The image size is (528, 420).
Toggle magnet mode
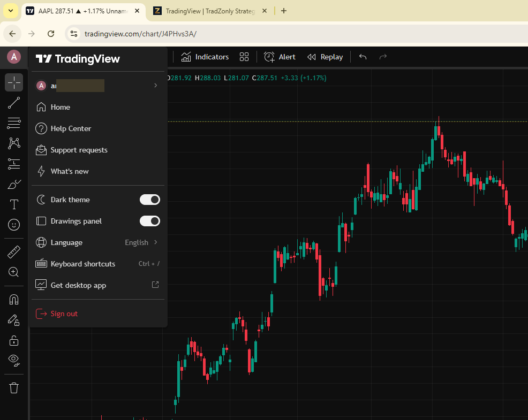tap(14, 299)
